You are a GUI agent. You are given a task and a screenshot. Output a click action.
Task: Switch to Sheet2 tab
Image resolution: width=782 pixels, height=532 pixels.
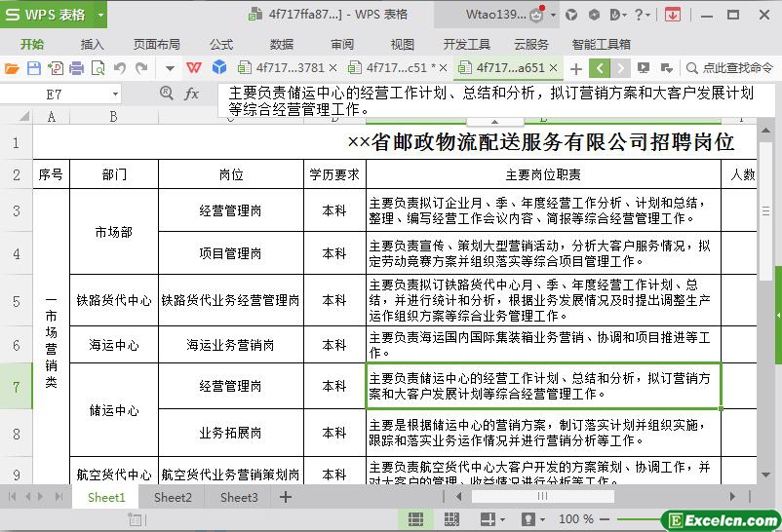tap(173, 497)
